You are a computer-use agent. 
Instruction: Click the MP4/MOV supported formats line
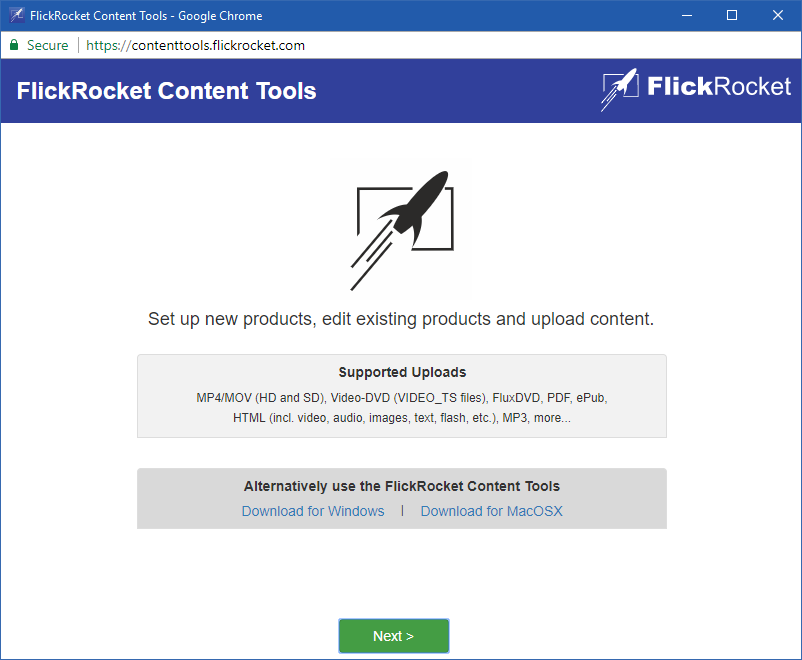(x=402, y=397)
